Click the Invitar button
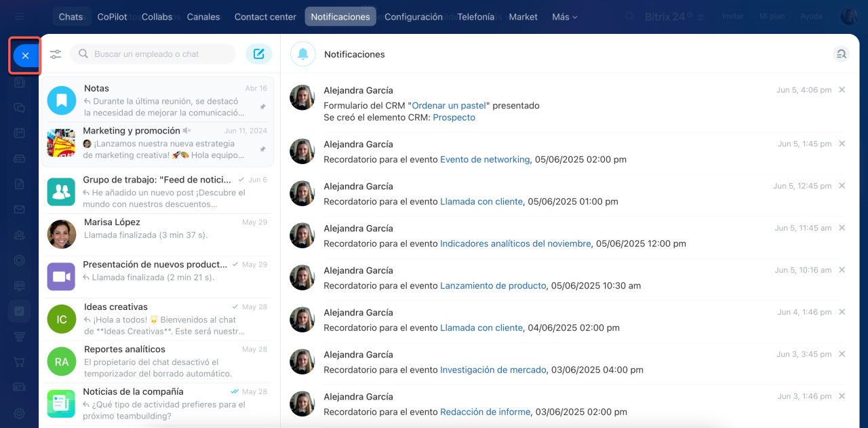 733,16
